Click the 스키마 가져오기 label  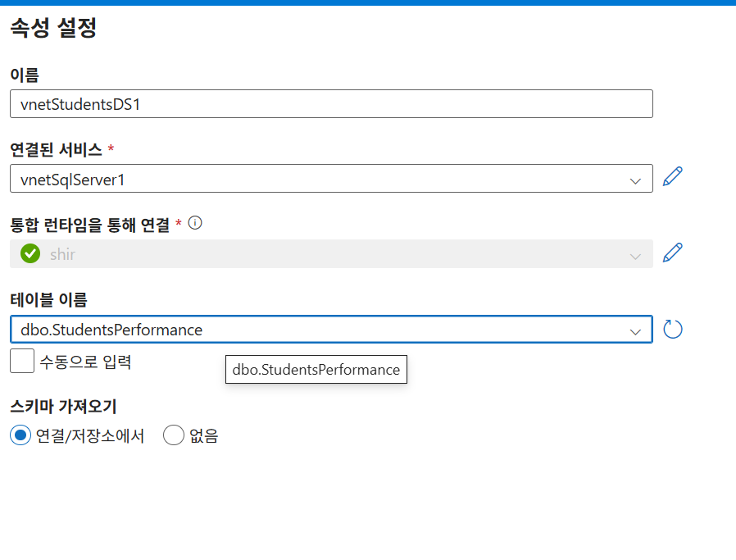(x=63, y=406)
